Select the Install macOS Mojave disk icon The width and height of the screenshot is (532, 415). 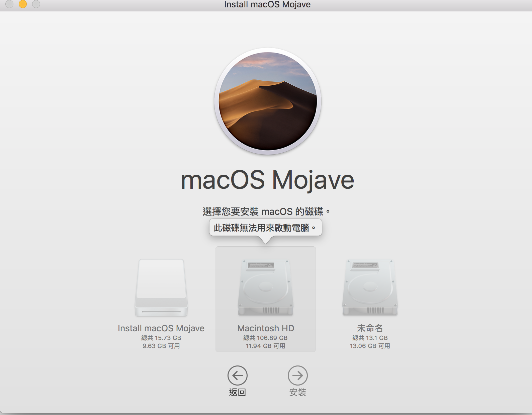pos(161,288)
